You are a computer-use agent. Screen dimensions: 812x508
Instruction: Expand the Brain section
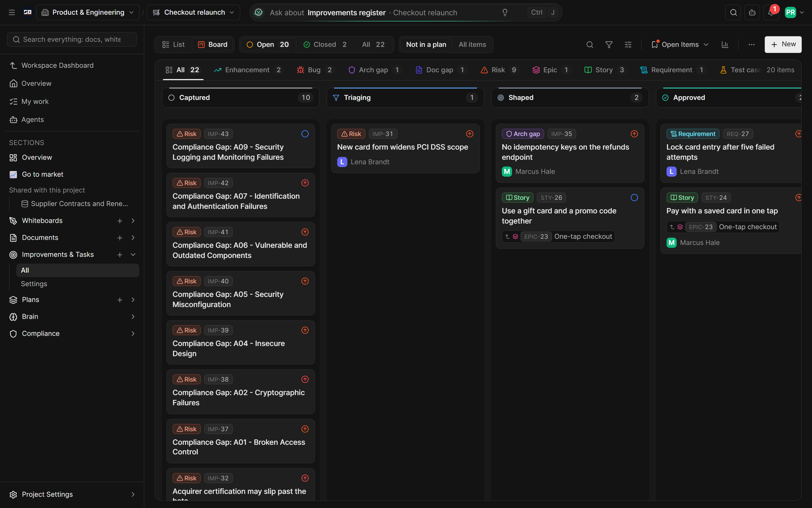(133, 316)
